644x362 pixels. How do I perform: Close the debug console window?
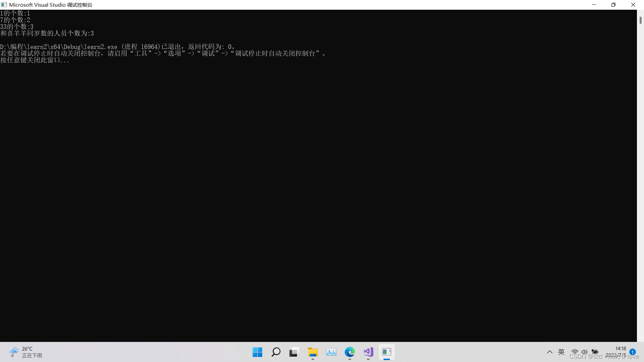point(633,5)
